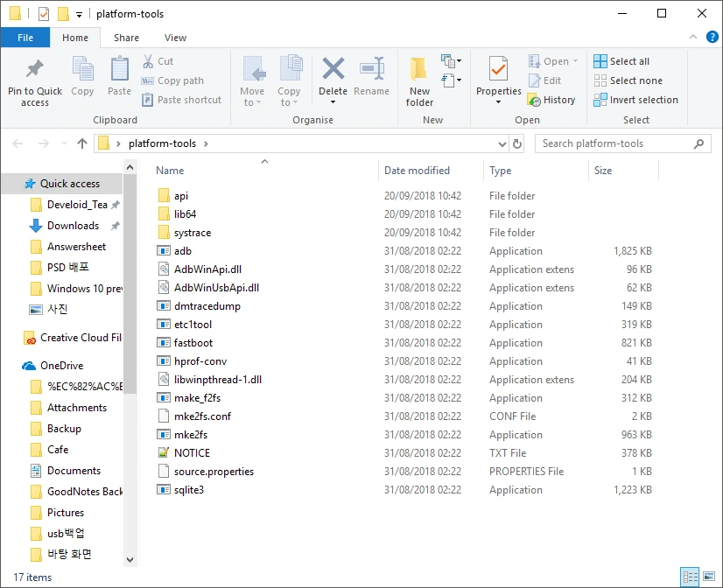
Task: Click the Edit ribbon command
Action: (x=544, y=80)
